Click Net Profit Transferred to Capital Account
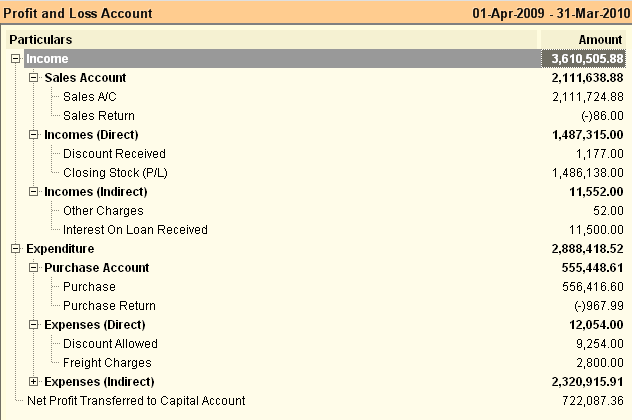632x420 pixels. (136, 401)
